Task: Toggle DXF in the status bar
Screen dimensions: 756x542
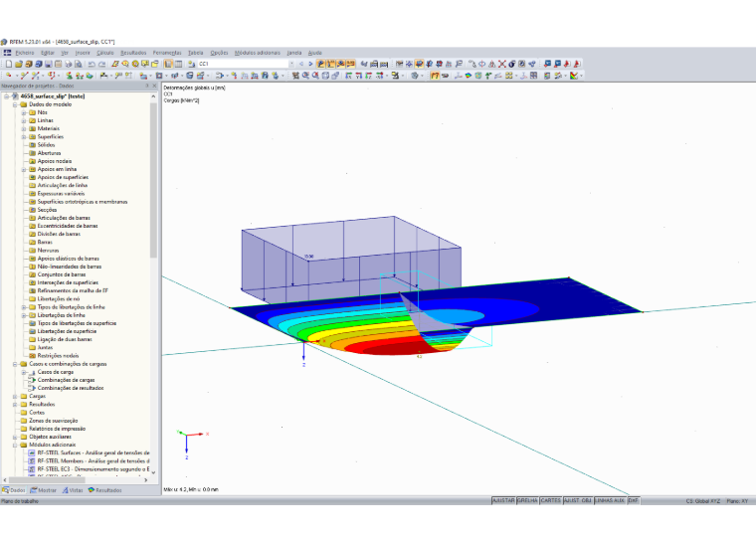Action: click(x=633, y=500)
